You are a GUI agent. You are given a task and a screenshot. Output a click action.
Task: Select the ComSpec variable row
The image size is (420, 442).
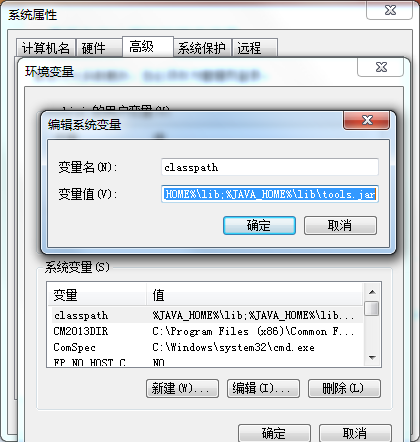[207, 347]
